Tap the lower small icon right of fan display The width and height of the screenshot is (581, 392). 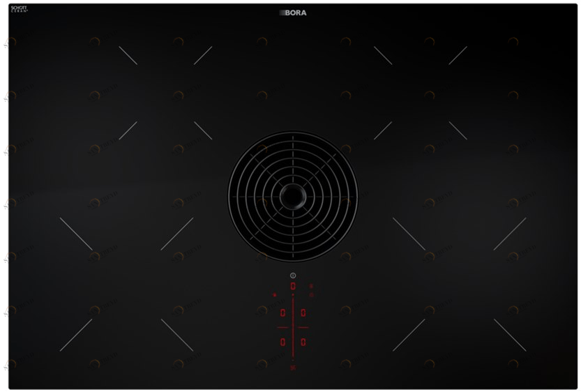tap(311, 296)
